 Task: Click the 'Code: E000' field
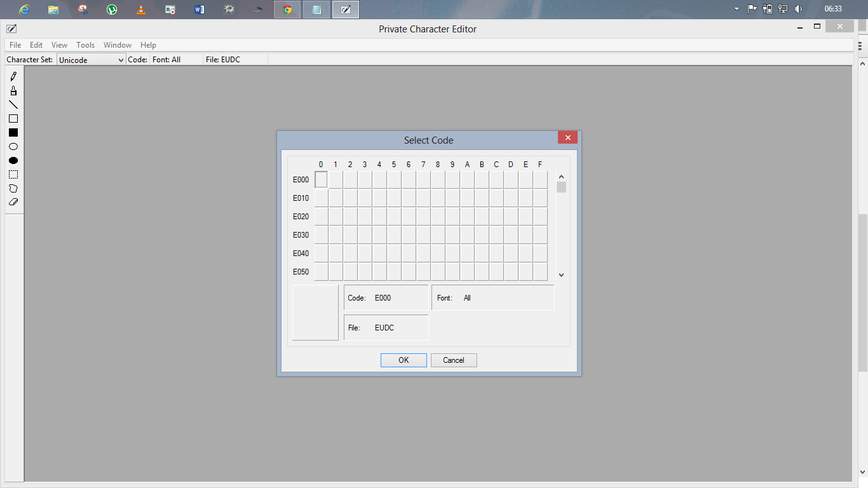386,298
